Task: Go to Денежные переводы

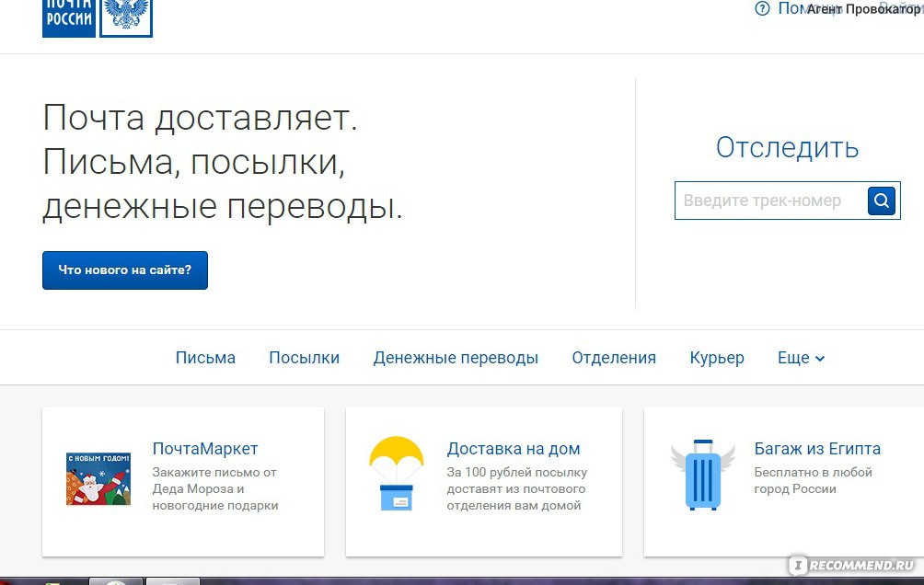Action: click(456, 358)
